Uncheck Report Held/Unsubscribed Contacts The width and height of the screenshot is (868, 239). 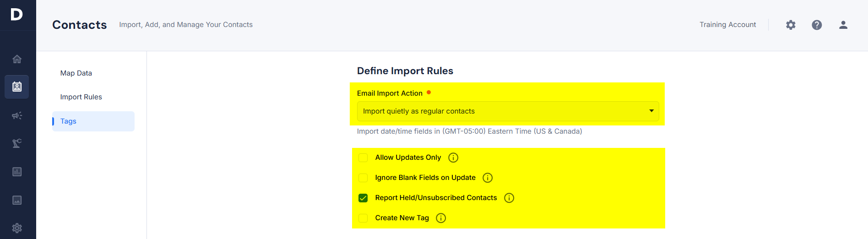[x=363, y=198]
